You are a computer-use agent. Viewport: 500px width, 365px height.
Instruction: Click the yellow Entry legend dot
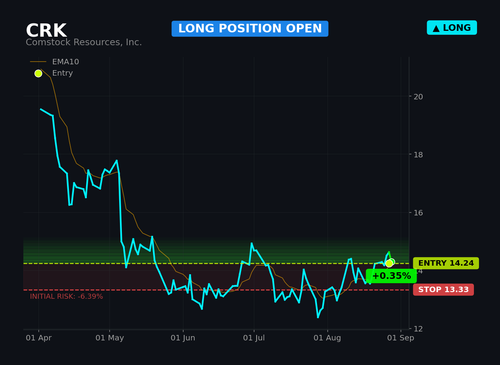pos(38,73)
